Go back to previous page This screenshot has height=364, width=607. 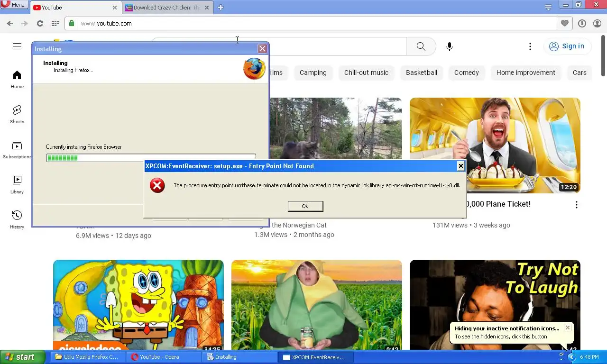[x=10, y=23]
